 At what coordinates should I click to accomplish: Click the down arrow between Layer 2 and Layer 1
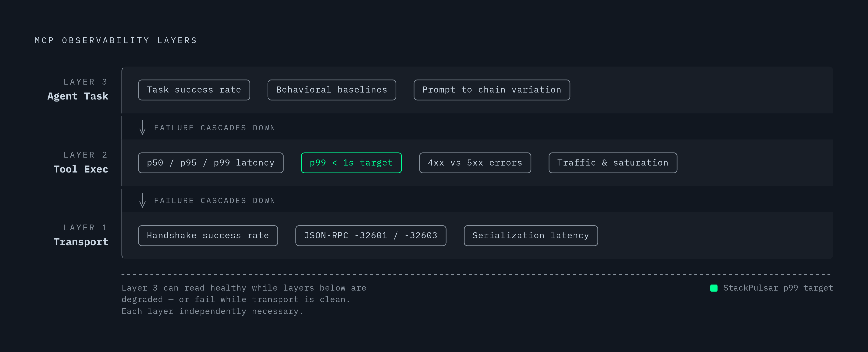pyautogui.click(x=142, y=200)
